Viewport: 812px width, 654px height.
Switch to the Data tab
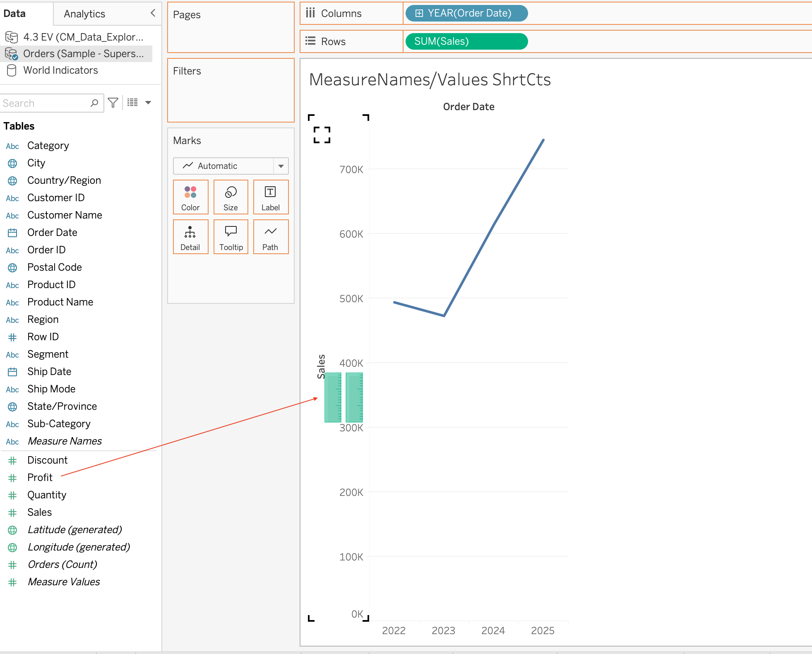(14, 14)
